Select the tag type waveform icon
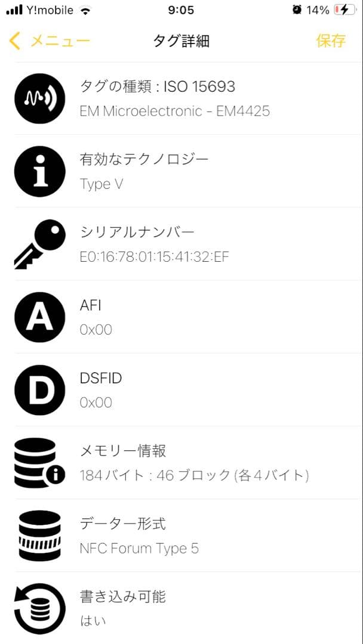363x644 pixels. click(x=39, y=98)
